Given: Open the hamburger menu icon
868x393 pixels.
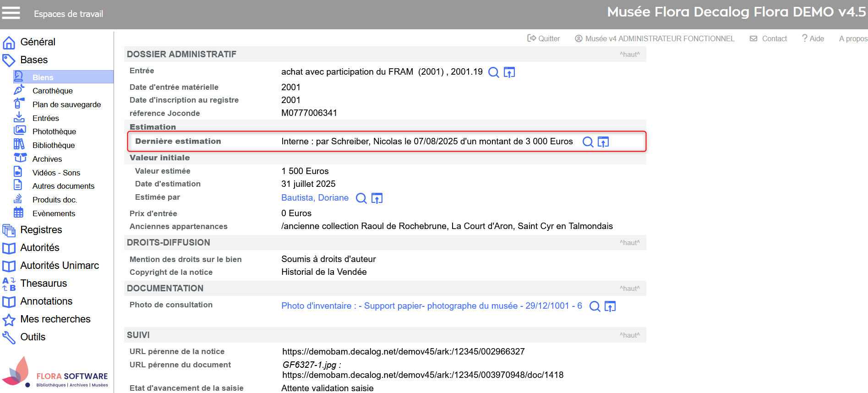Looking at the screenshot, I should [11, 13].
